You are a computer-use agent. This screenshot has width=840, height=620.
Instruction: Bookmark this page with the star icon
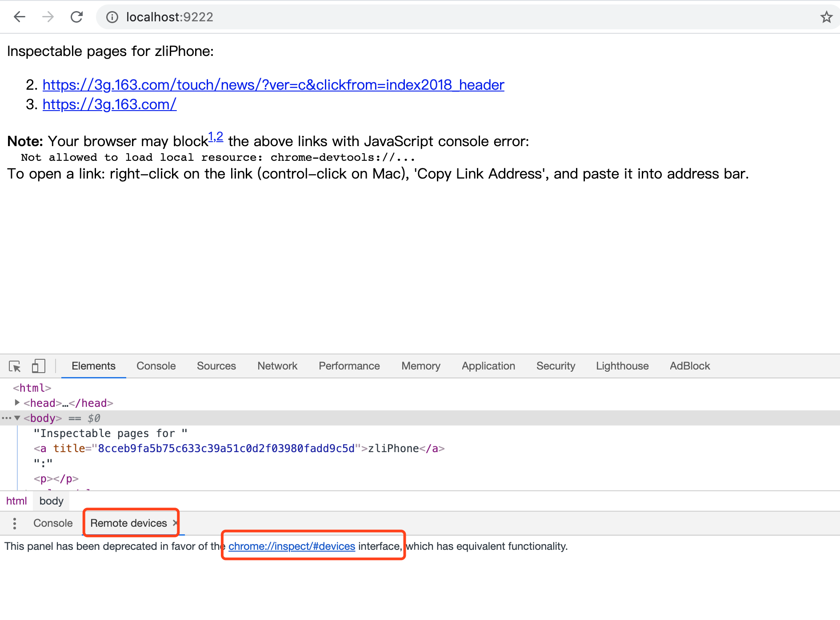pyautogui.click(x=826, y=17)
